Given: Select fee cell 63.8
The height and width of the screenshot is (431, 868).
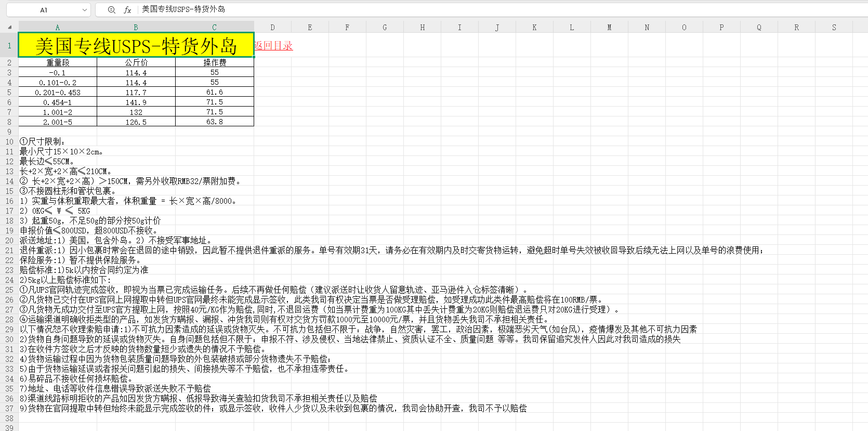Looking at the screenshot, I should click(x=215, y=122).
